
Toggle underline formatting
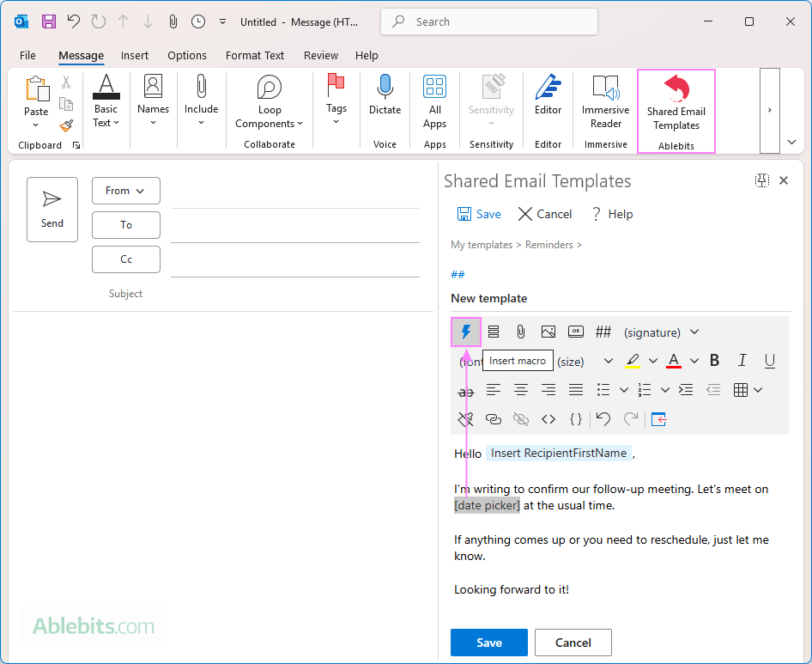pyautogui.click(x=770, y=361)
